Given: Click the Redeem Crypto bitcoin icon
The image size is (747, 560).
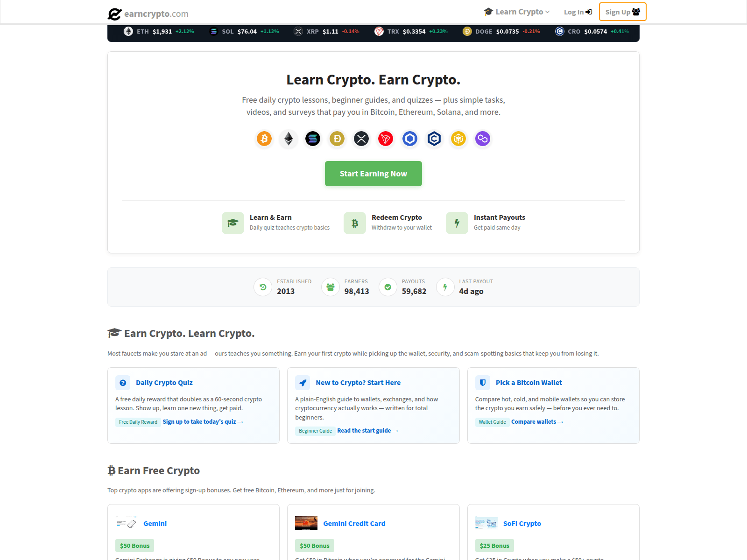Looking at the screenshot, I should [x=355, y=223].
